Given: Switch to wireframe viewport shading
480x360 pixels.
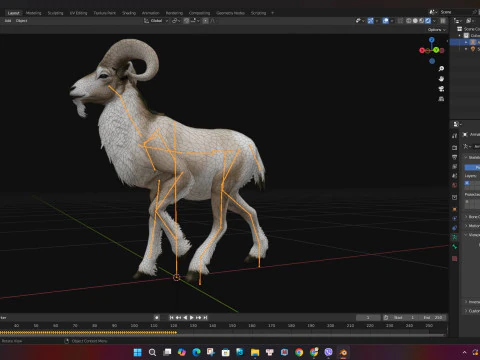Looking at the screenshot, I should point(409,21).
